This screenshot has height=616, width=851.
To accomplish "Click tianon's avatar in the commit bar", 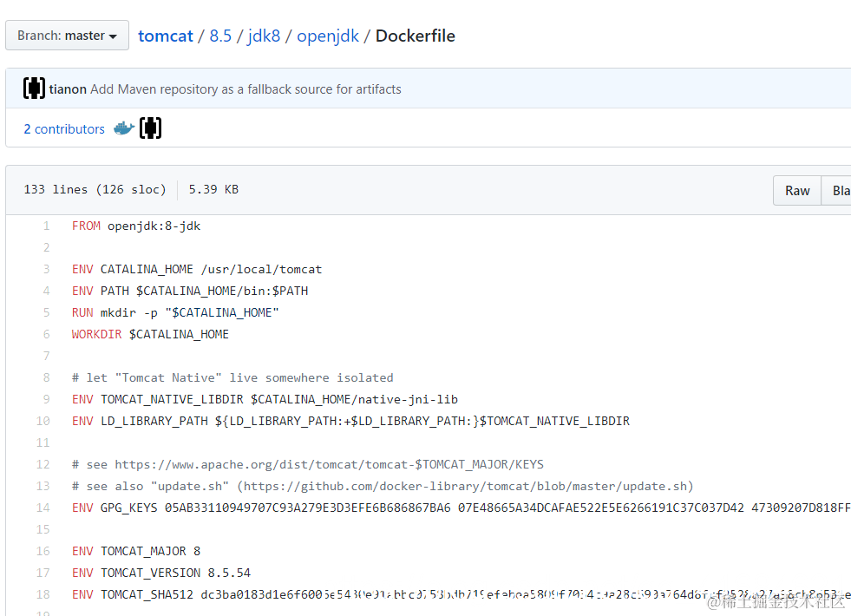I will [34, 88].
